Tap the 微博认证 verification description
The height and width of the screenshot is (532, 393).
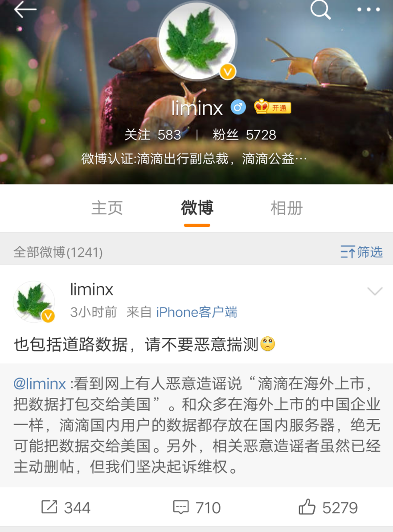pos(194,159)
